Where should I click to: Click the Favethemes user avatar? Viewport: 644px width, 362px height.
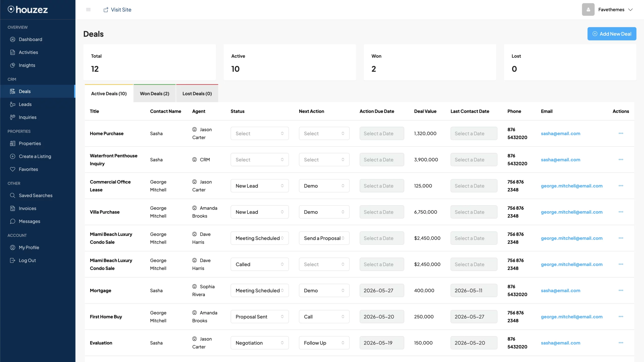click(x=588, y=10)
